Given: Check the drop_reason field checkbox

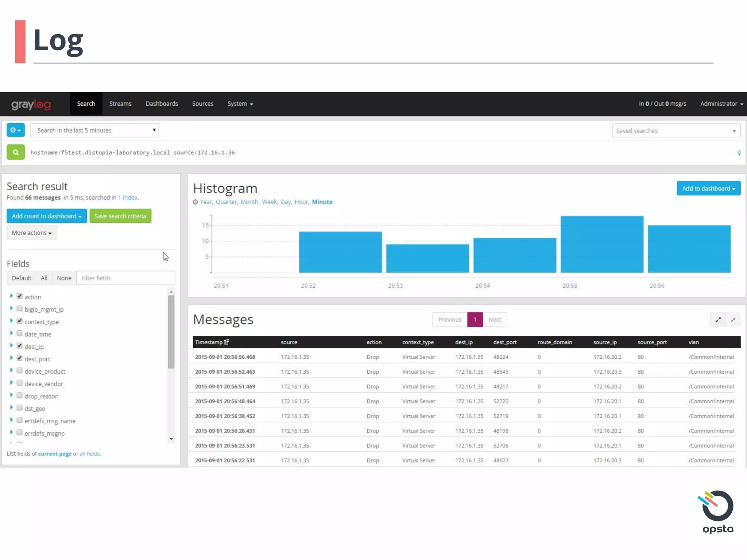Looking at the screenshot, I should pos(20,396).
